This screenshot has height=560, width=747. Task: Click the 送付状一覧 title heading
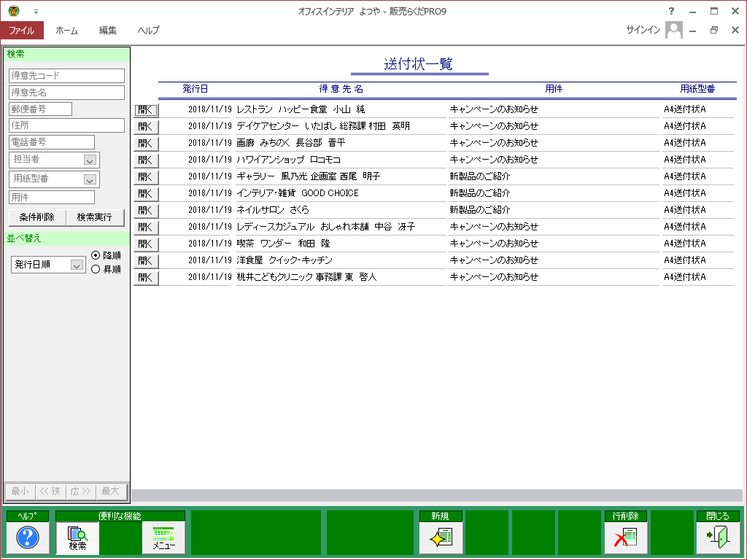point(418,64)
